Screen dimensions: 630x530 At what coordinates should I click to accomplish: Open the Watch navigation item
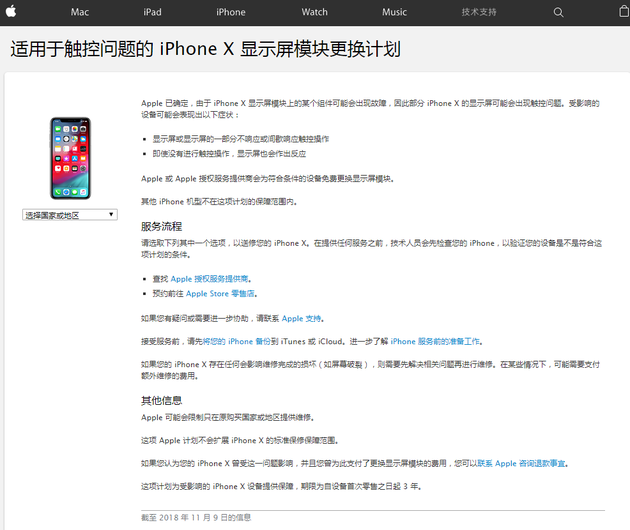coord(315,12)
